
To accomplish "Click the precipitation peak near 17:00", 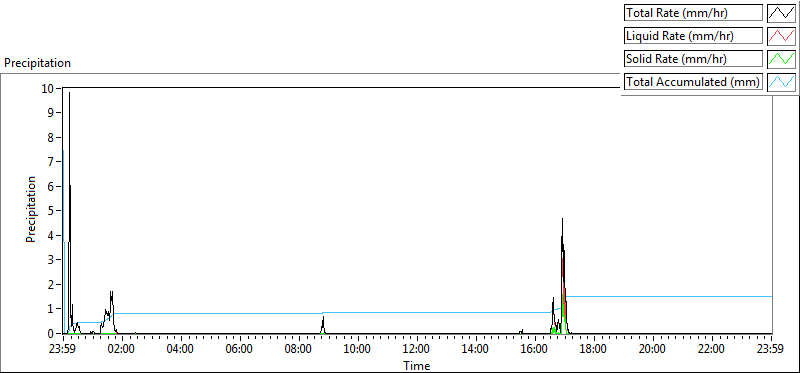I will coord(562,219).
